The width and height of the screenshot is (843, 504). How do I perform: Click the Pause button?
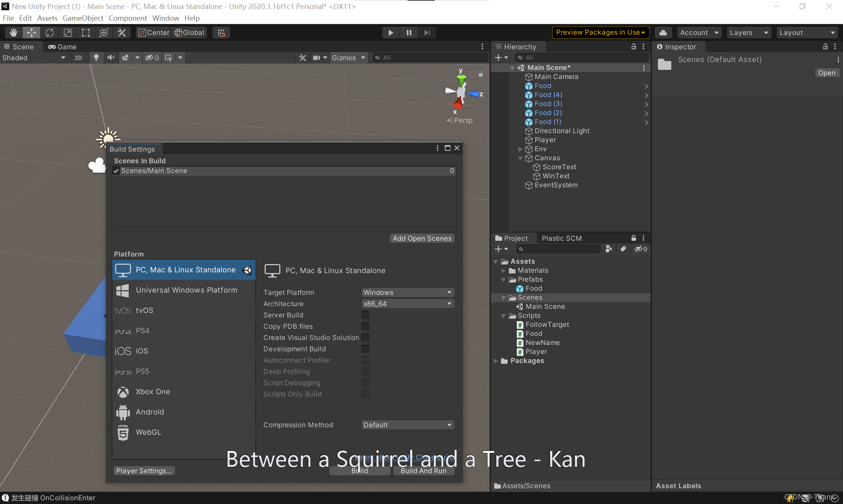click(409, 33)
